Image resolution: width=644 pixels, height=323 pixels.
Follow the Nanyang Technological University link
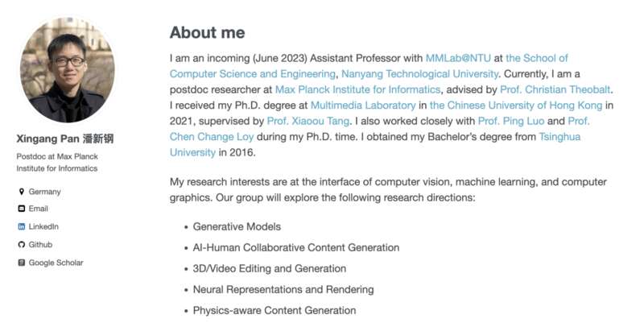419,74
